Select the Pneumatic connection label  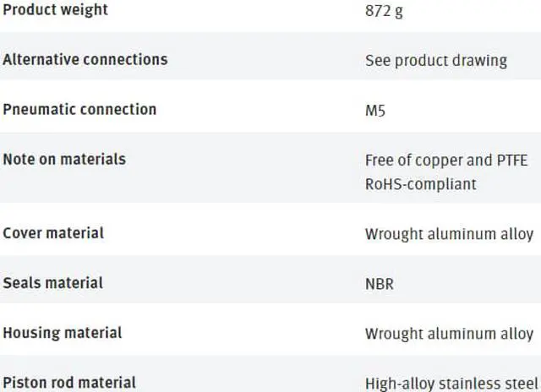click(x=79, y=109)
